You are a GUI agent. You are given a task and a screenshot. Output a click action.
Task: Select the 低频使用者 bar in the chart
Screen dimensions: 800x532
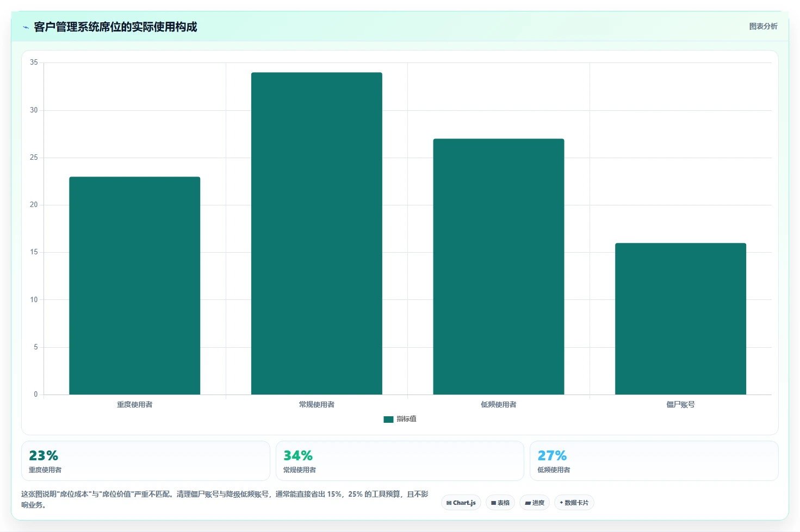click(499, 266)
